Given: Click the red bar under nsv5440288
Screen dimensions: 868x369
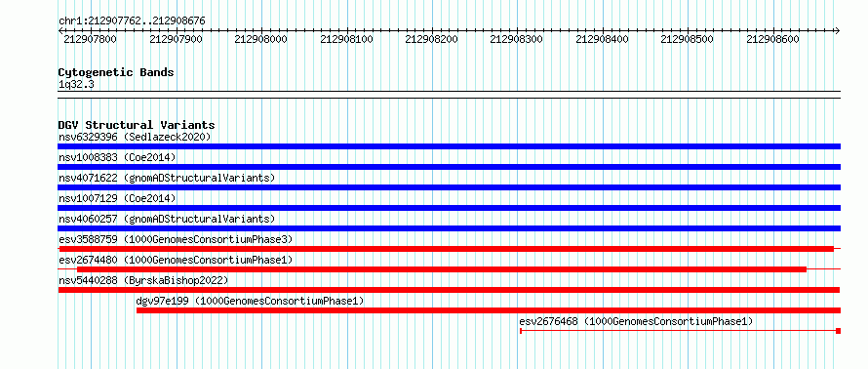Looking at the screenshot, I should point(449,290).
